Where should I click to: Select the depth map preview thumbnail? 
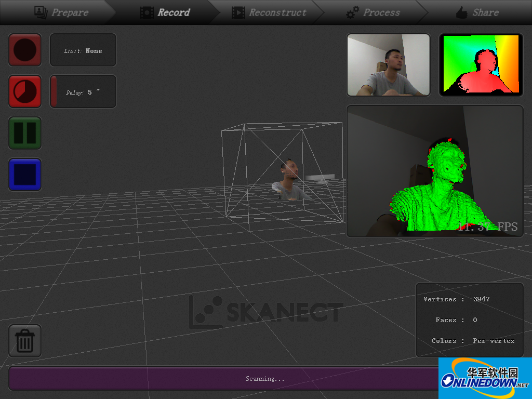(x=481, y=65)
